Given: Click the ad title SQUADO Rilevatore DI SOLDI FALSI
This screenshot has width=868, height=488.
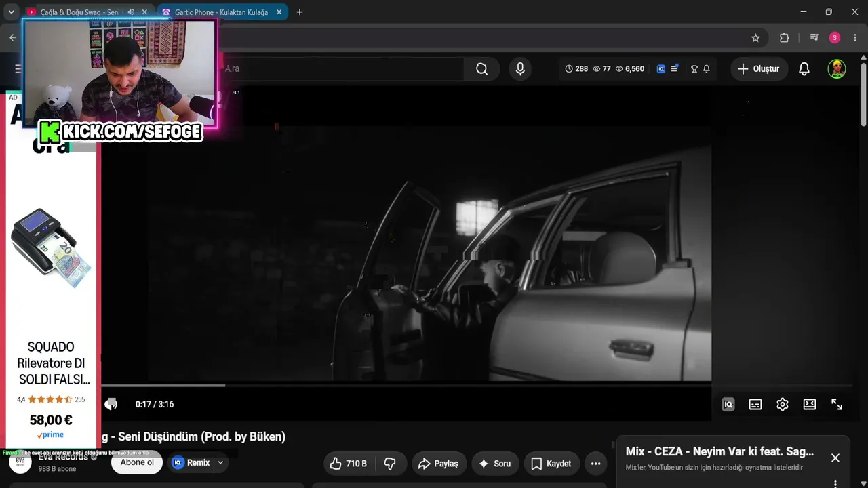Looking at the screenshot, I should coord(54,363).
